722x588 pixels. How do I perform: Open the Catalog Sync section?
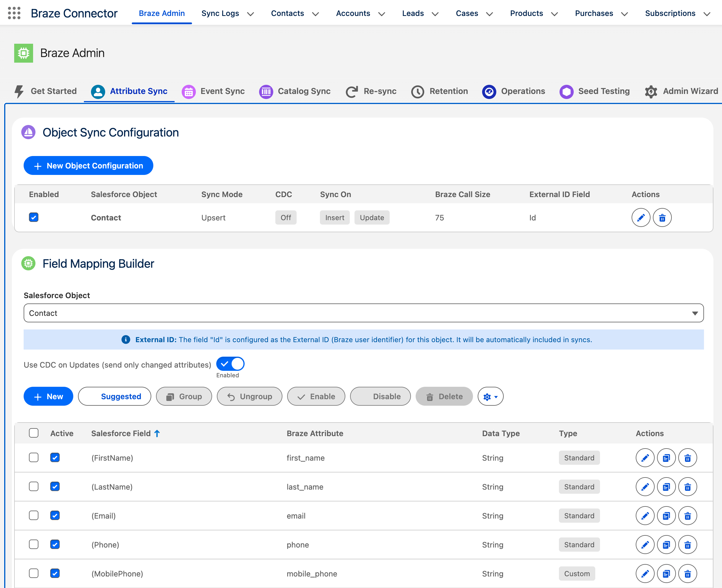point(266,91)
